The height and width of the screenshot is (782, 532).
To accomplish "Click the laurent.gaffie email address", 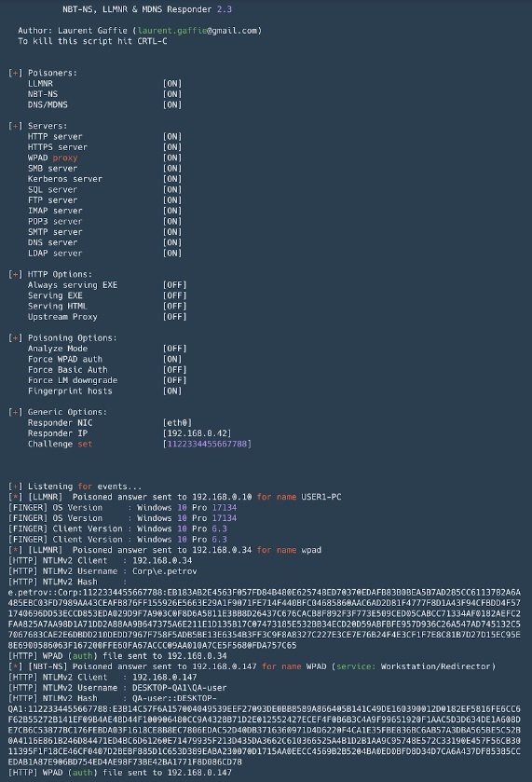I will (197, 31).
